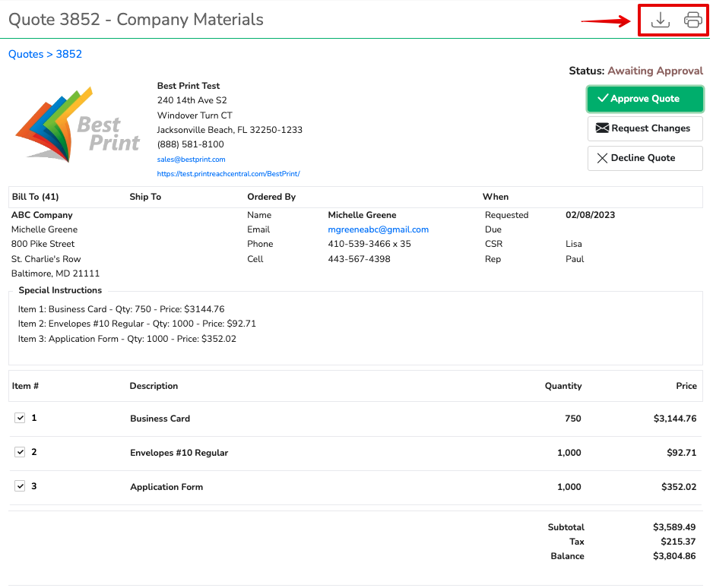Click the ABC Company bill-to name
713x588 pixels.
click(x=42, y=215)
